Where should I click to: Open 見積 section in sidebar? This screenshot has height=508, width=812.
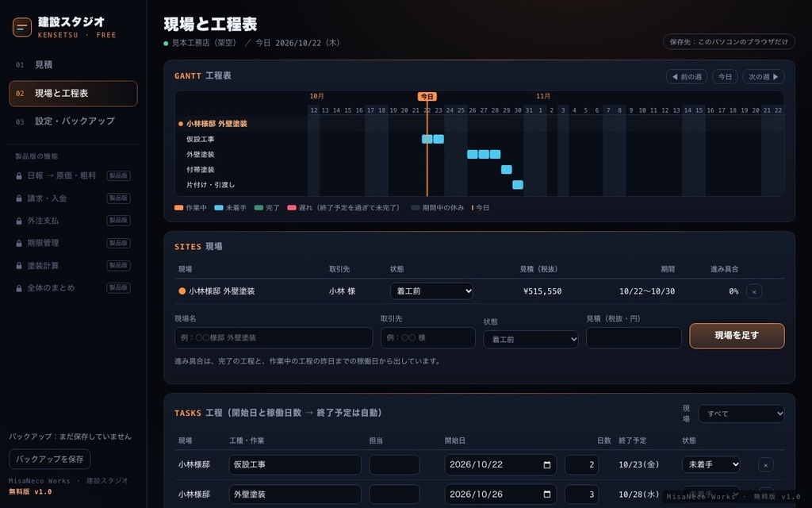(73, 65)
